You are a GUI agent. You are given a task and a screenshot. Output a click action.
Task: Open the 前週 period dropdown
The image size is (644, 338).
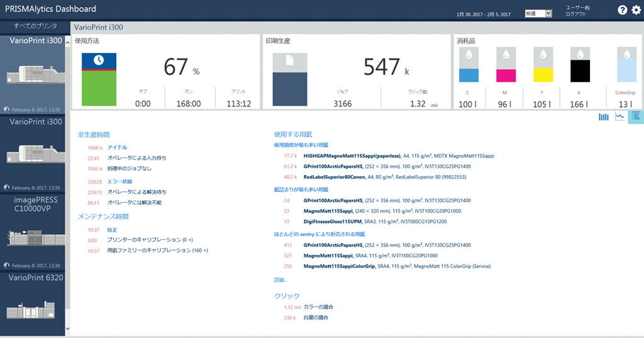(x=538, y=14)
